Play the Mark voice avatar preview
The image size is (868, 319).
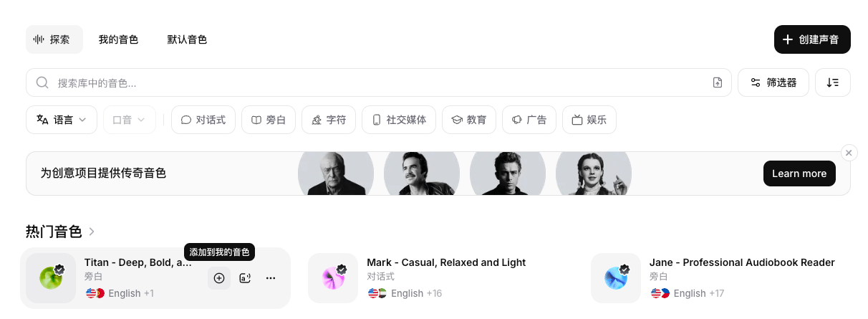pyautogui.click(x=333, y=278)
